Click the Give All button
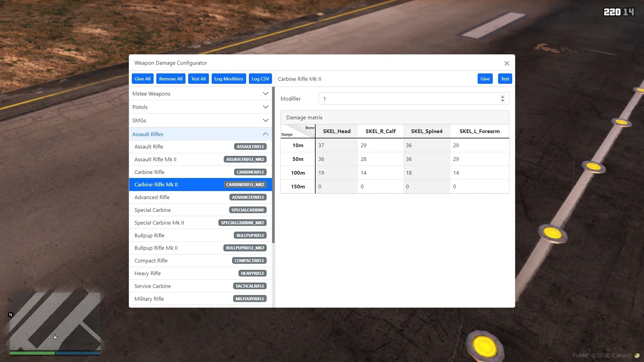The height and width of the screenshot is (362, 644). (143, 79)
